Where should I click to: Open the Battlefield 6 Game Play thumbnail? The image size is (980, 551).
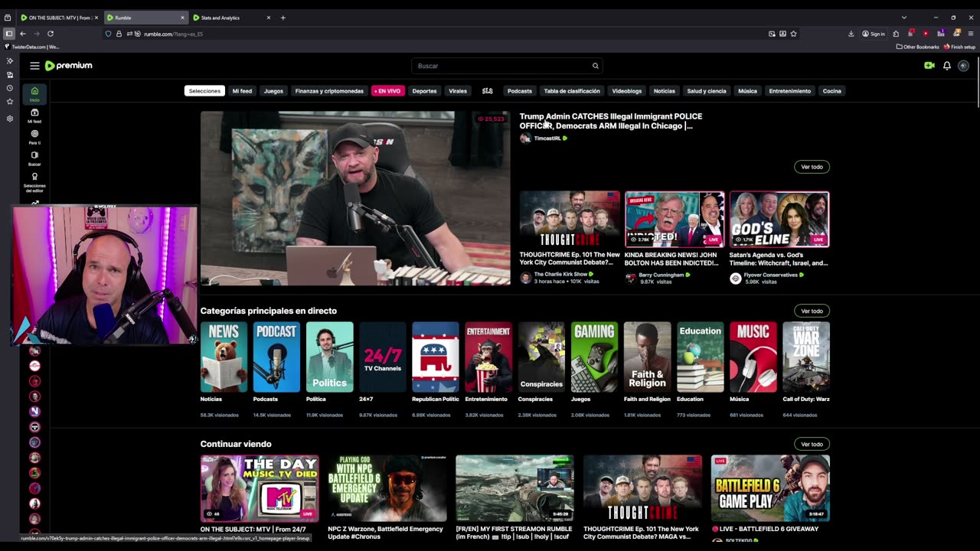[770, 488]
